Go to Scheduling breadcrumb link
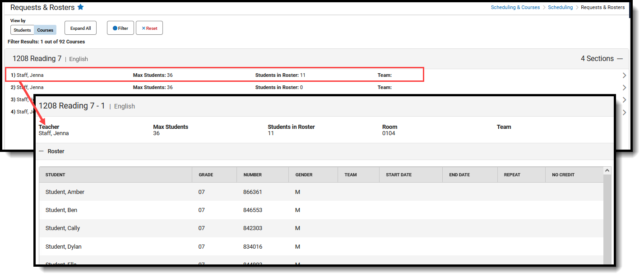 click(x=561, y=7)
